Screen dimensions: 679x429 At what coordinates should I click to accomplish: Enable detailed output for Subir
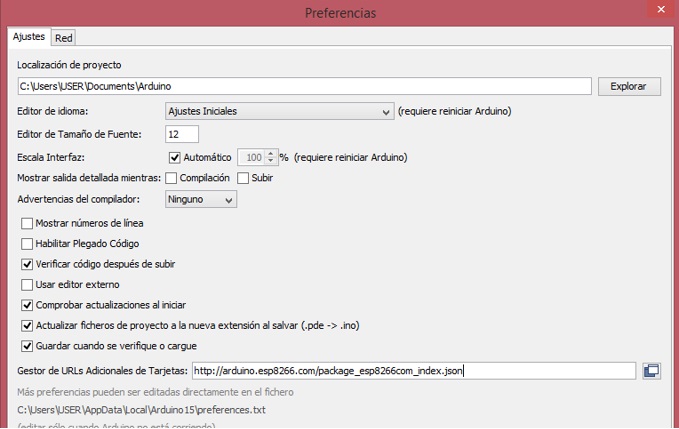click(243, 178)
